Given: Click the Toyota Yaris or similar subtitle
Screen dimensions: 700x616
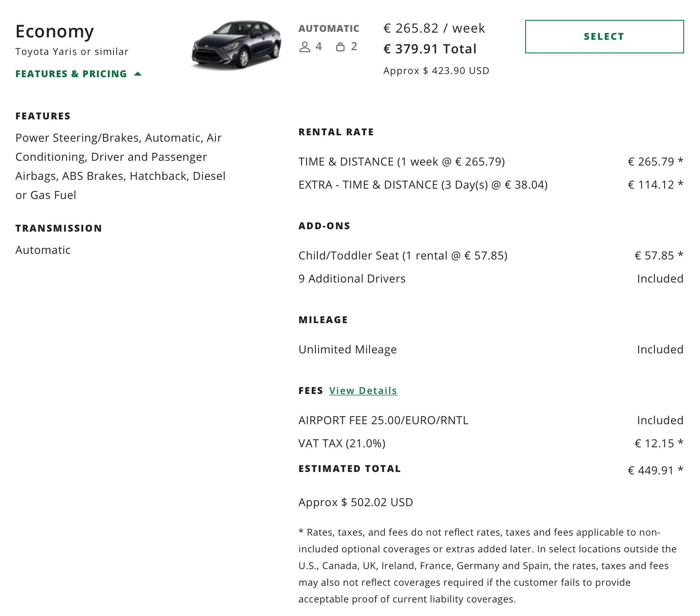Looking at the screenshot, I should click(72, 52).
